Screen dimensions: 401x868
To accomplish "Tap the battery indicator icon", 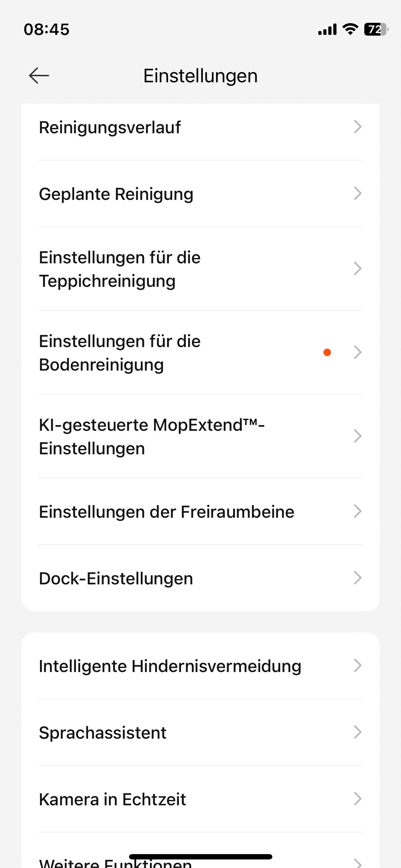I will click(x=376, y=29).
